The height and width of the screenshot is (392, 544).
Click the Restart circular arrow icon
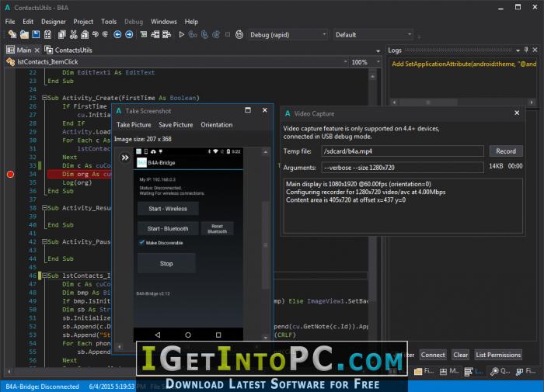[x=239, y=35]
